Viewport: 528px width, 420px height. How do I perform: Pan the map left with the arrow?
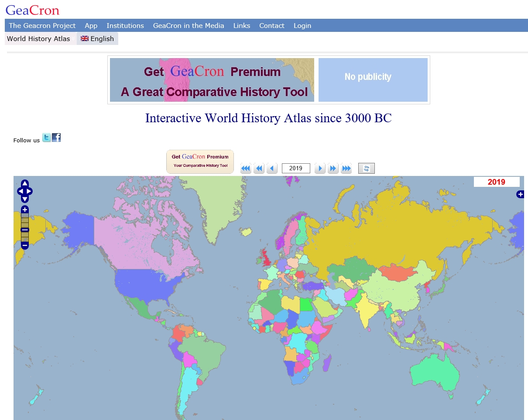pos(20,191)
